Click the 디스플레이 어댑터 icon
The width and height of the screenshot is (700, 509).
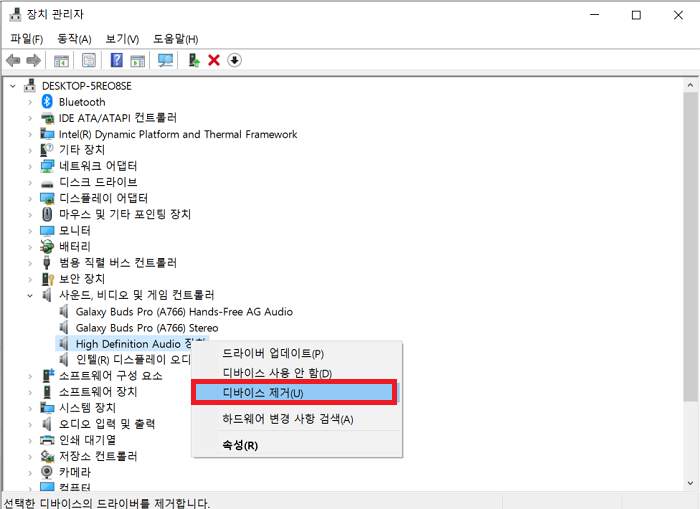click(x=47, y=198)
